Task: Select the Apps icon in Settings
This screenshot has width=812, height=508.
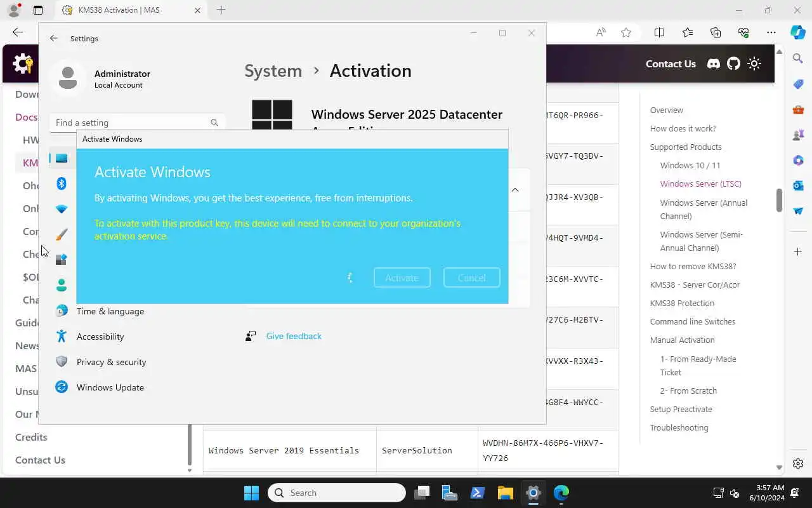Action: click(x=62, y=260)
